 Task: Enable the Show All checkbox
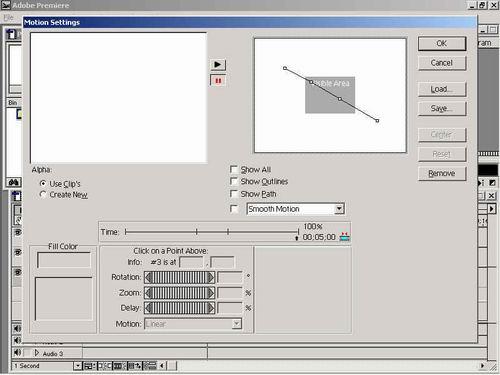[x=234, y=169]
